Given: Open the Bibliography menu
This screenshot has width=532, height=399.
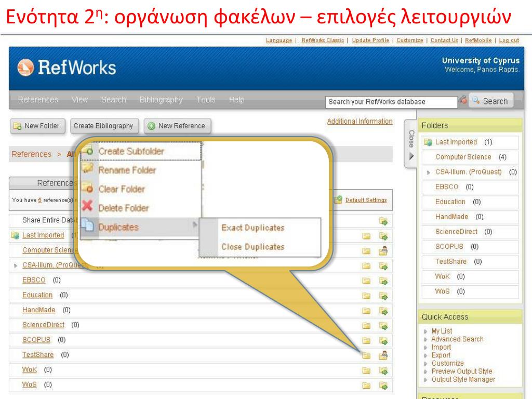Looking at the screenshot, I should pyautogui.click(x=161, y=100).
